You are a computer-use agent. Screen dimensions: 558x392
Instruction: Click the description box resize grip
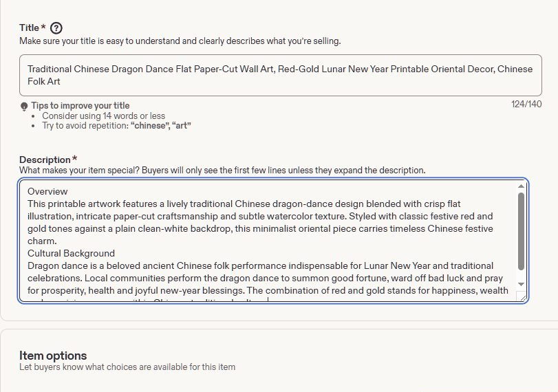click(522, 297)
